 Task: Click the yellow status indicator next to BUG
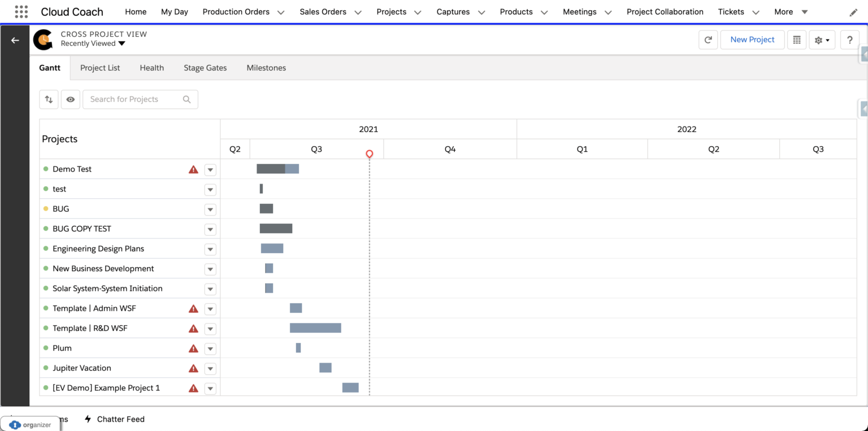46,208
